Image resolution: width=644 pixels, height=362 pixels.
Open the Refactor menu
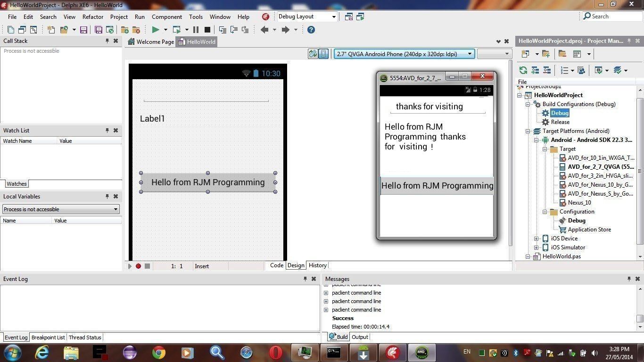click(x=93, y=16)
